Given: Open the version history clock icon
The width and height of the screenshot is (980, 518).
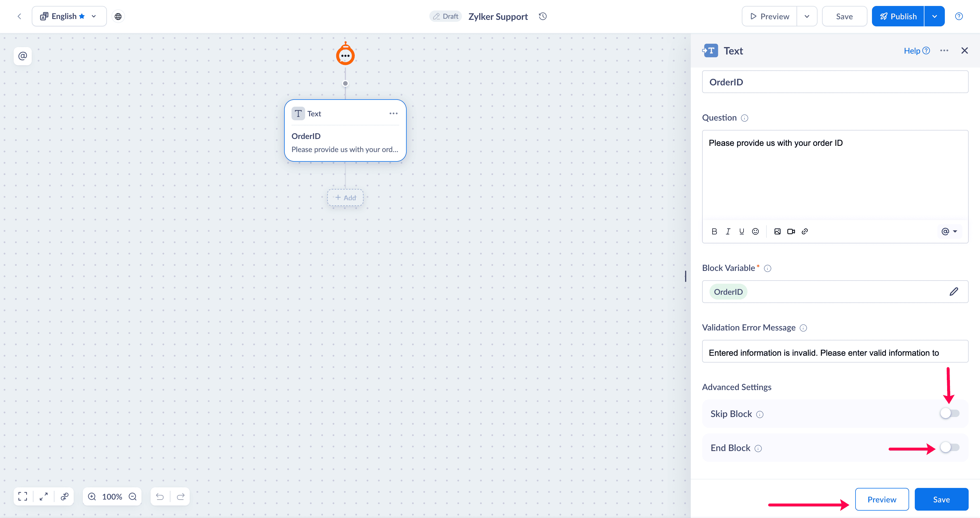Looking at the screenshot, I should 543,16.
